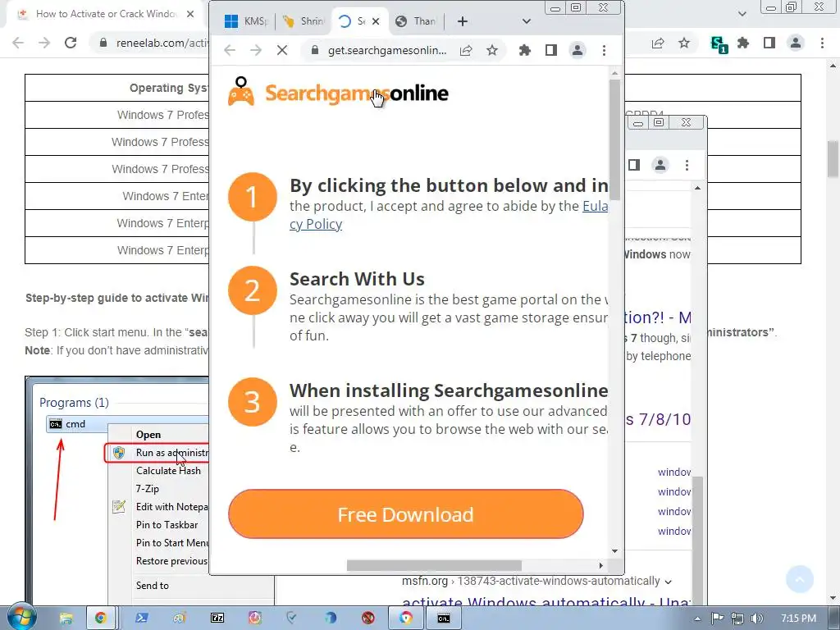This screenshot has width=840, height=630.
Task: Open tab search chevron in popup window
Action: [527, 21]
